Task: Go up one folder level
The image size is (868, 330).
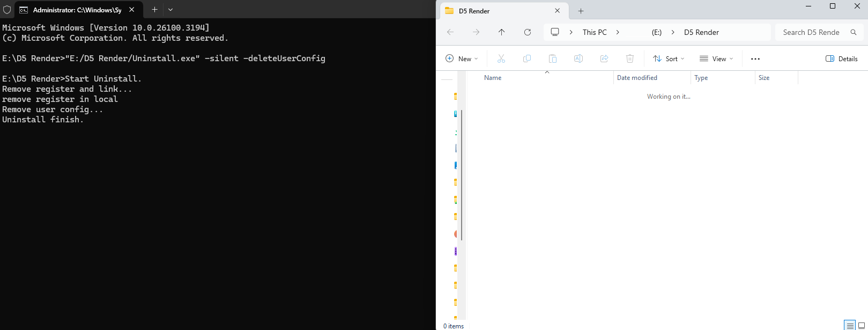Action: 502,32
